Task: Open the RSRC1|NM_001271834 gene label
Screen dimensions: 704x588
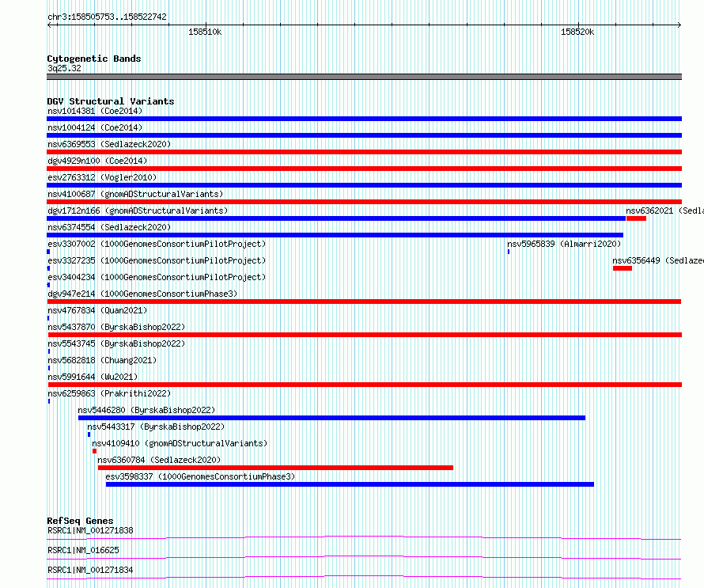Action: tap(90, 570)
